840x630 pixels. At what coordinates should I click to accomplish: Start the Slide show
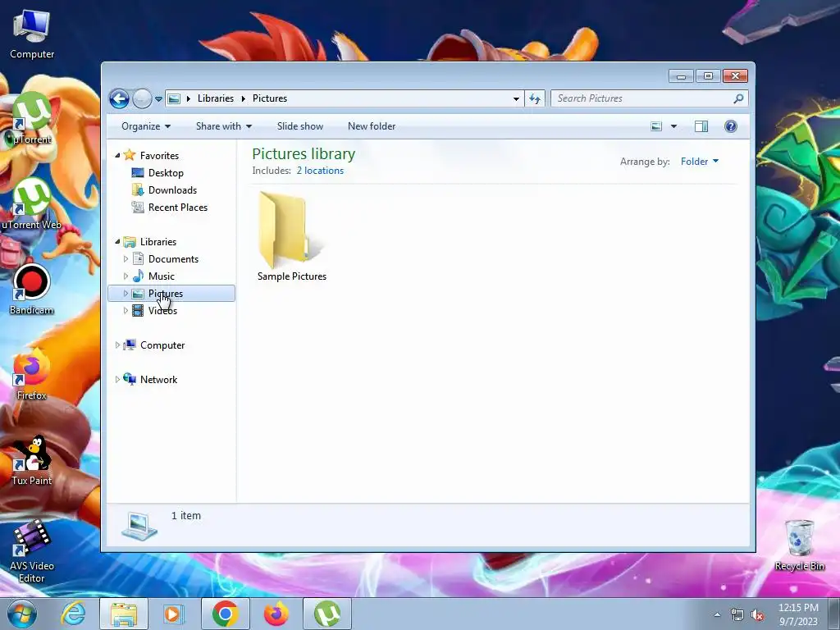(300, 126)
